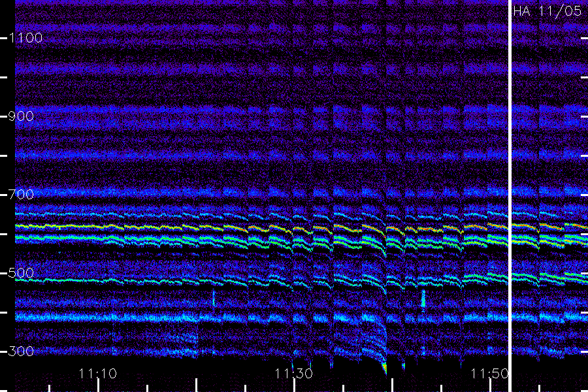Click the 11:50 time axis label
Image resolution: width=588 pixels, height=392 pixels.
click(x=489, y=374)
